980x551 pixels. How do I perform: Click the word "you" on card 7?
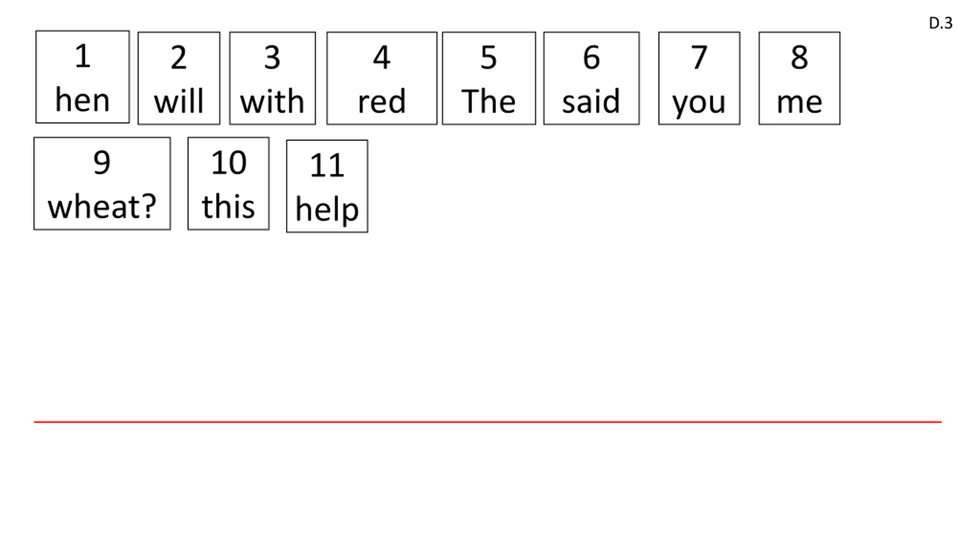click(x=699, y=102)
